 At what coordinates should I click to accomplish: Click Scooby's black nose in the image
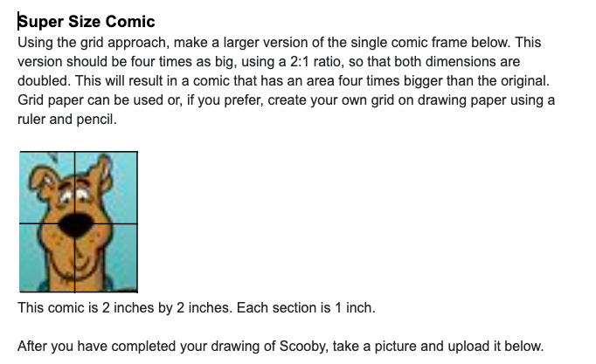(x=76, y=224)
